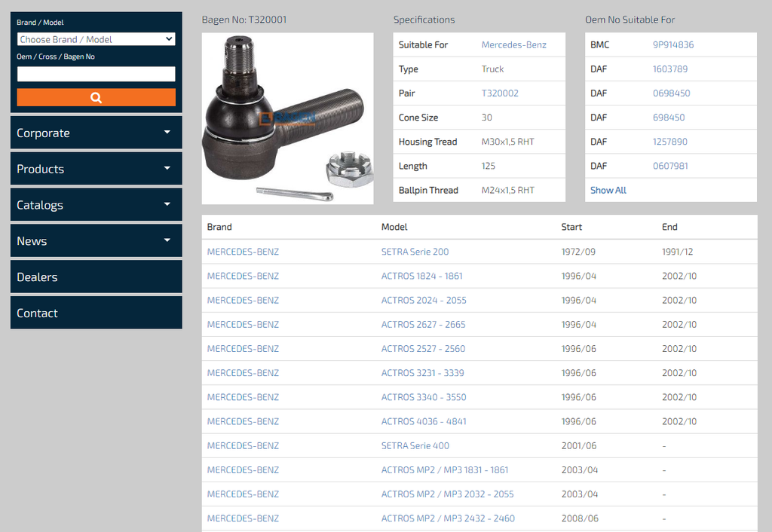Click MERCEDES-BENZ brand in ACTROS 3231 - 3339 row
Viewport: 772px width, 532px height.
(244, 372)
